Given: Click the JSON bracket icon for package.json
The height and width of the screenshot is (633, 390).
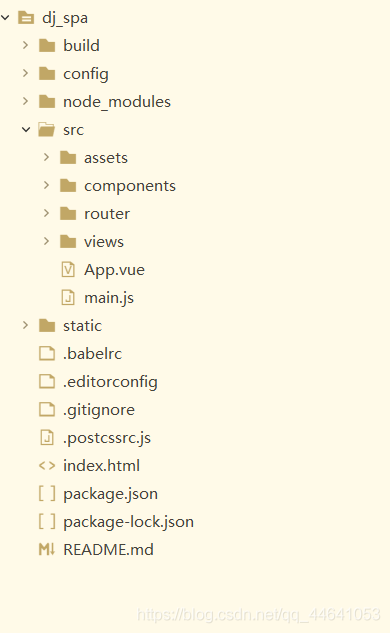Looking at the screenshot, I should (47, 493).
